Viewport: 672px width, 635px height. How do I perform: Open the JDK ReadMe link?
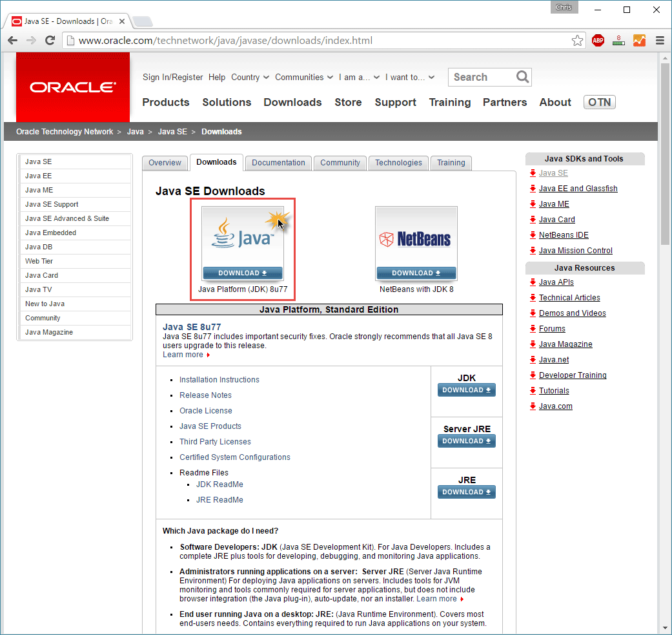pos(219,484)
